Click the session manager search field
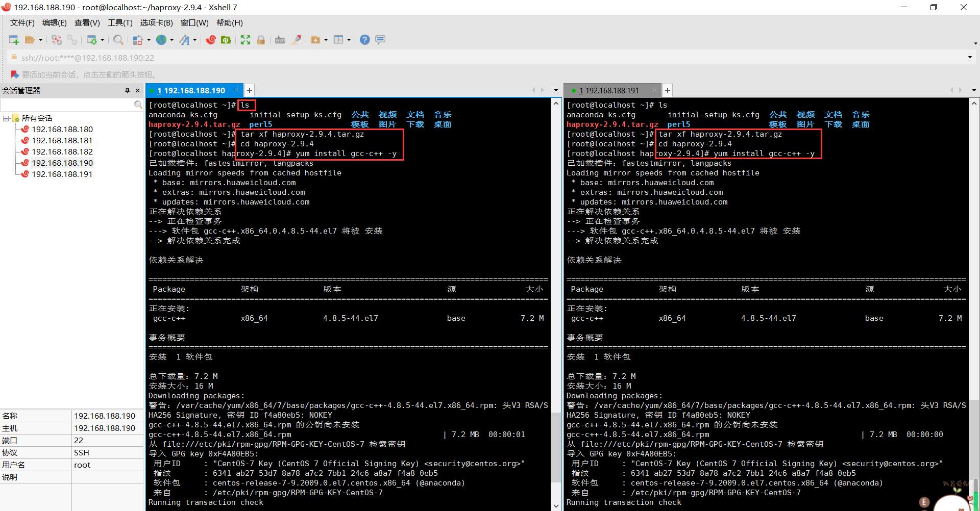 click(67, 105)
